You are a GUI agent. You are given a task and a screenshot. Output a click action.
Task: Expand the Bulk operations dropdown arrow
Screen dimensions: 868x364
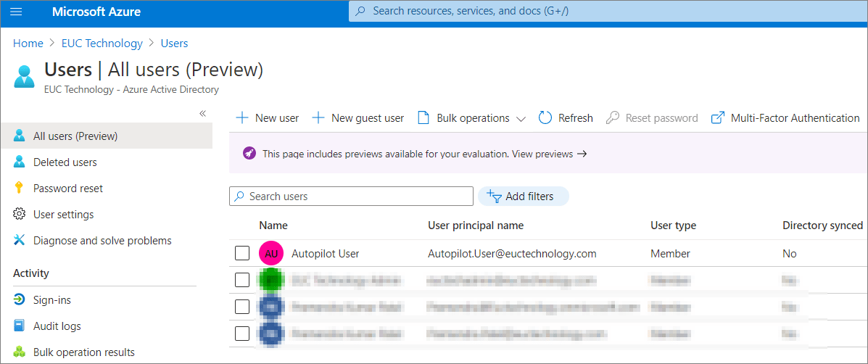[x=521, y=118]
